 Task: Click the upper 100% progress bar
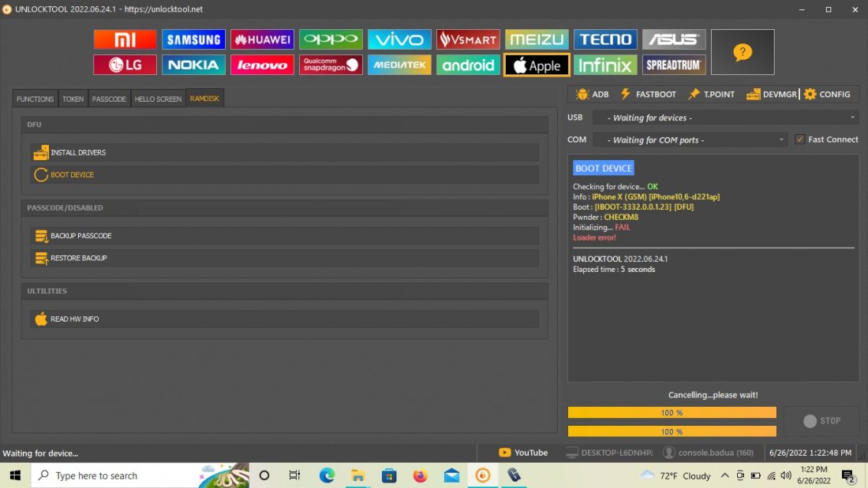672,412
